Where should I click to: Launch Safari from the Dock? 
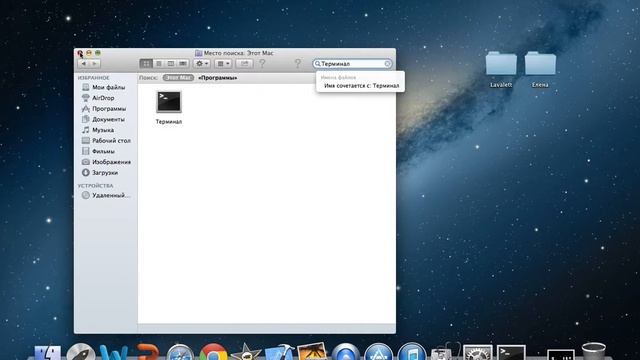pyautogui.click(x=180, y=353)
